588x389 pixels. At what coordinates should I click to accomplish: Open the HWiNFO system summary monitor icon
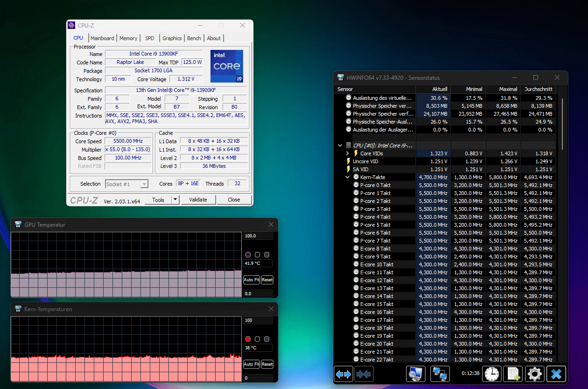(x=416, y=374)
